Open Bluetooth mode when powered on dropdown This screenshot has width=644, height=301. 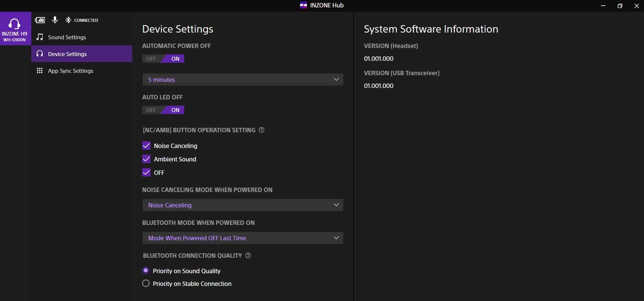pos(243,238)
